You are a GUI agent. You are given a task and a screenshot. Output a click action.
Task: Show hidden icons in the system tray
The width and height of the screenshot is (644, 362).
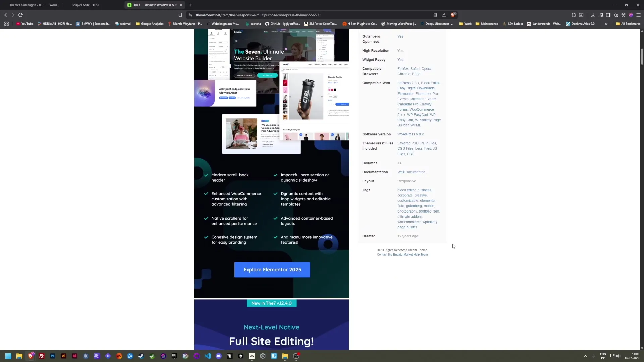pos(585,356)
